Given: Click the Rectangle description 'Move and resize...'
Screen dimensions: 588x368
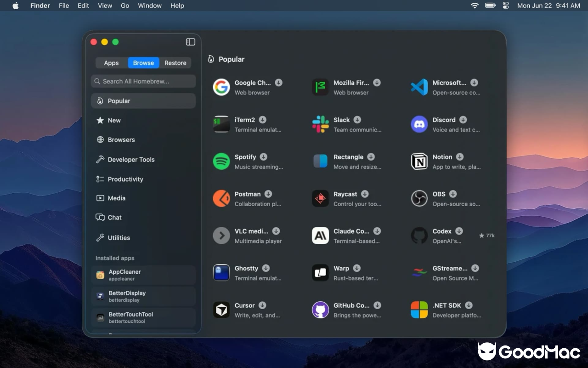Looking at the screenshot, I should [357, 167].
